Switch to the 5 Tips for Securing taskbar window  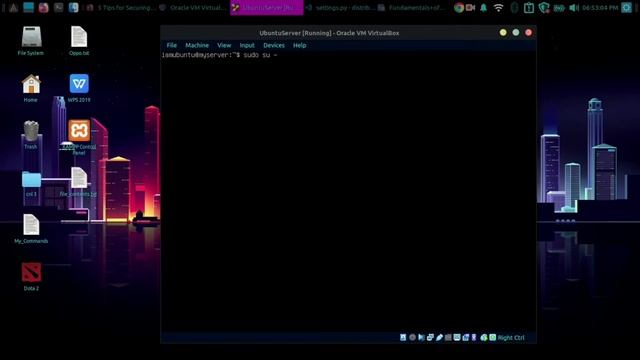(x=121, y=7)
